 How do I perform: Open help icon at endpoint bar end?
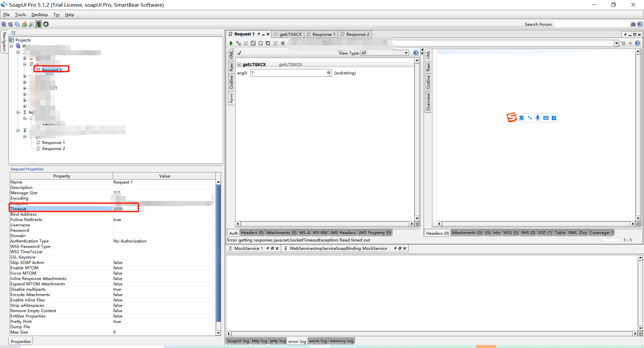click(x=638, y=43)
